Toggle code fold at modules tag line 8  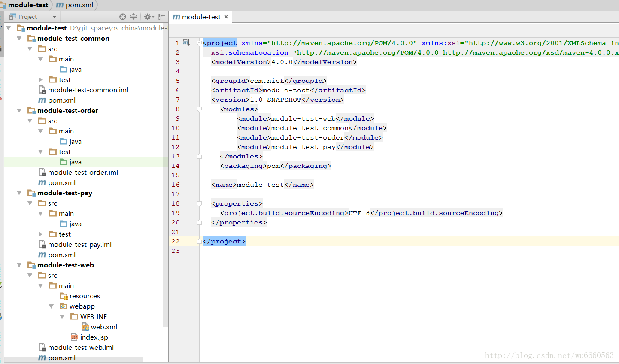[199, 109]
